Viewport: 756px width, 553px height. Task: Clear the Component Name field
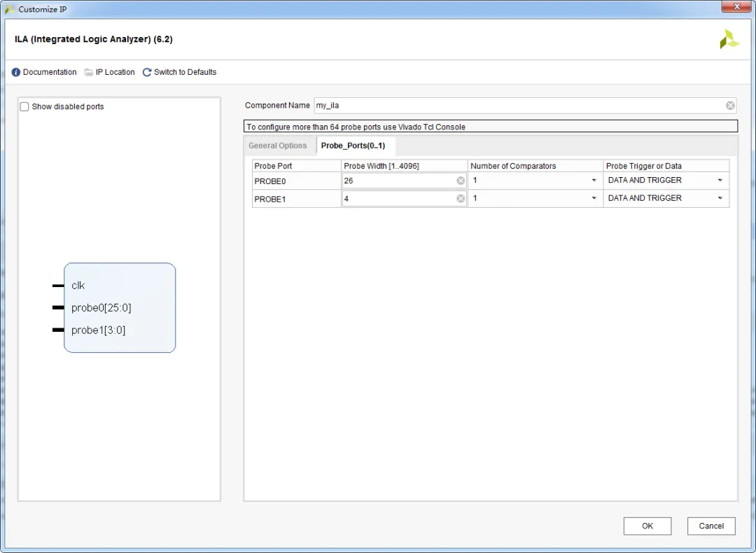[730, 106]
